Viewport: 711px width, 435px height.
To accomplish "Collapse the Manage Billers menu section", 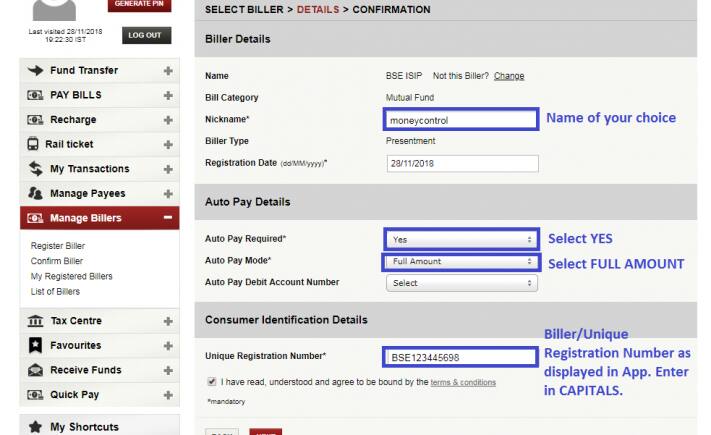I will coord(167,218).
